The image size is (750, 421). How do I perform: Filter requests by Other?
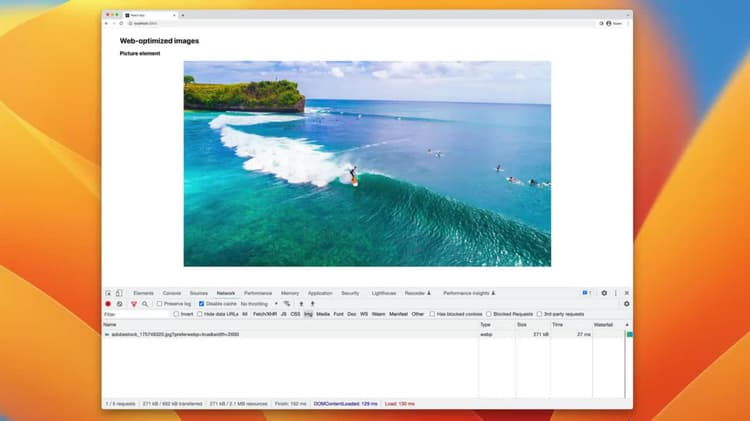(418, 314)
